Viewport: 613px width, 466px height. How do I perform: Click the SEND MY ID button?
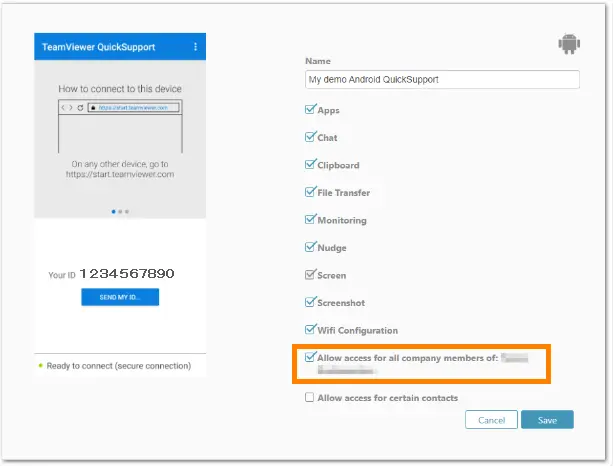coord(120,297)
